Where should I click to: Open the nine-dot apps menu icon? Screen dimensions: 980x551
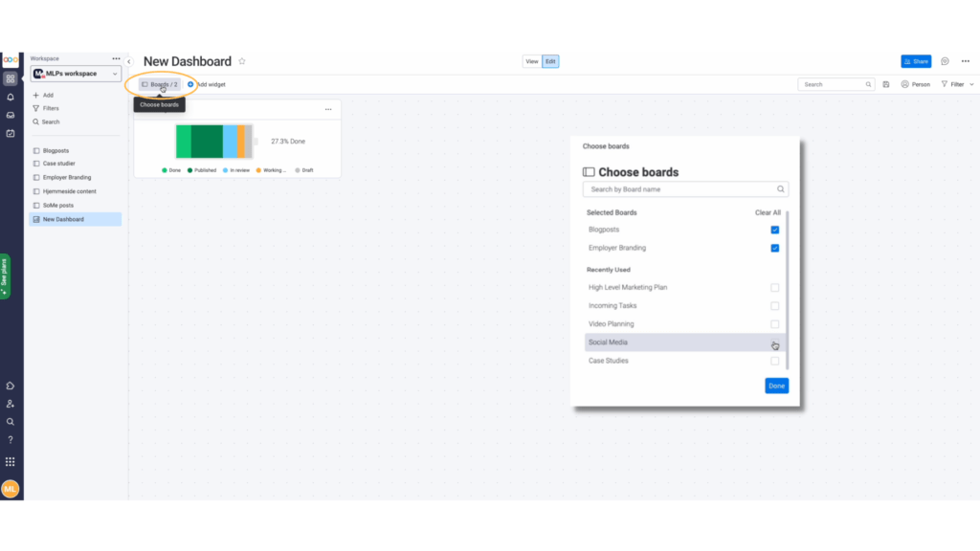click(x=11, y=462)
